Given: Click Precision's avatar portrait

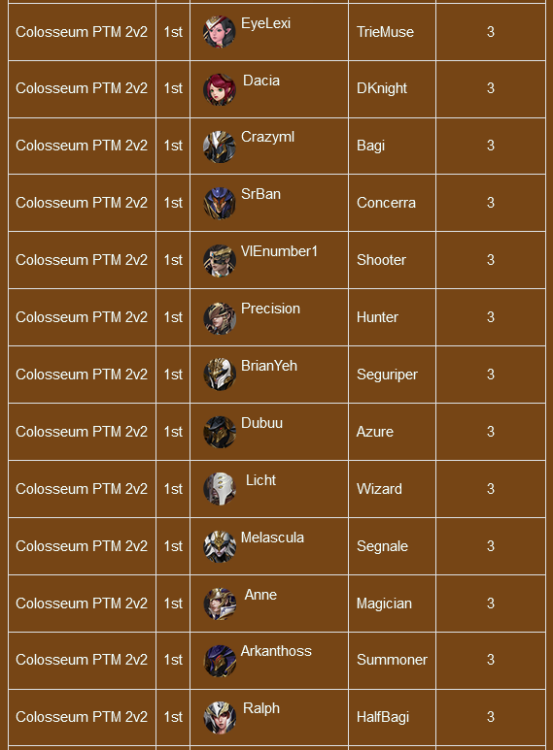Looking at the screenshot, I should (219, 318).
